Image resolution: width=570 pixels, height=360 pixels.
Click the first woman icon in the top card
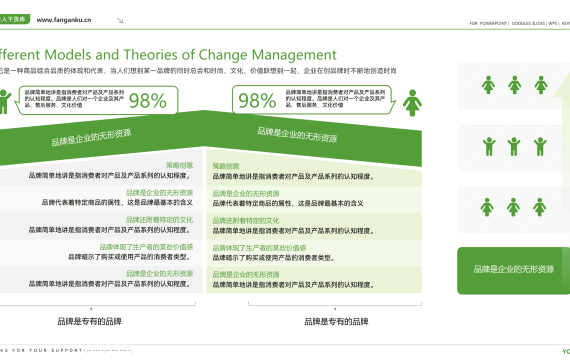(488, 85)
